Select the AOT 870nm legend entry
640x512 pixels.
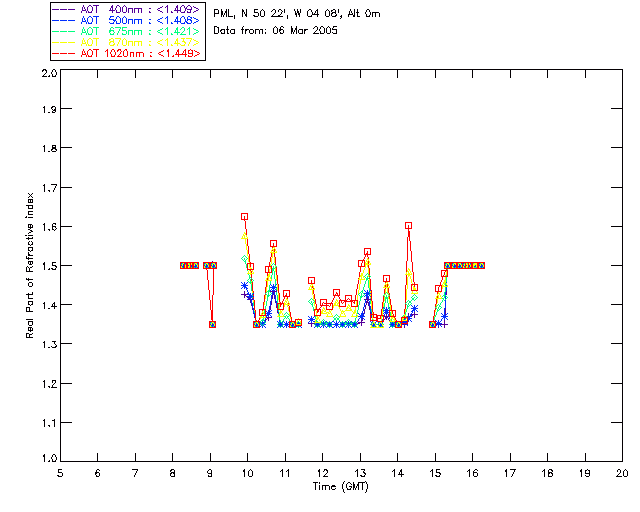[127, 42]
